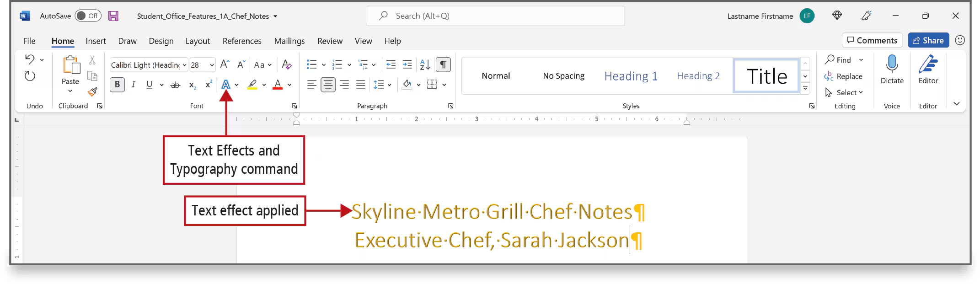
Task: Click the Sort paragraph icon
Action: pyautogui.click(x=425, y=64)
